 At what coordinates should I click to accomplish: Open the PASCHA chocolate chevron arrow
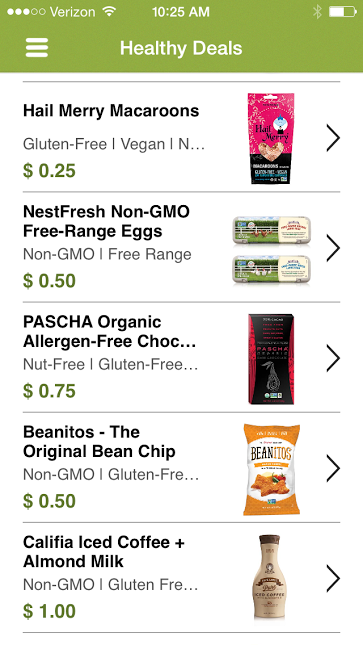coord(333,358)
